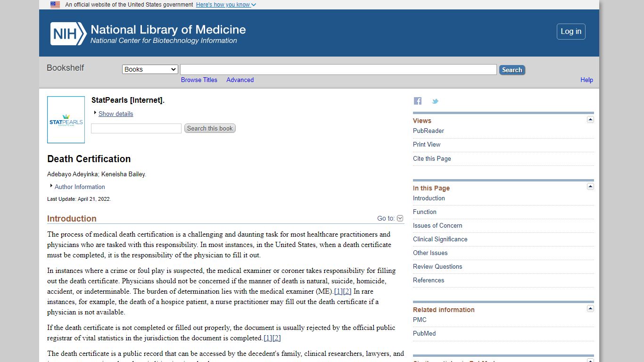Viewport: 644px width, 362px height.
Task: Open Cite this Page link
Action: point(432,158)
